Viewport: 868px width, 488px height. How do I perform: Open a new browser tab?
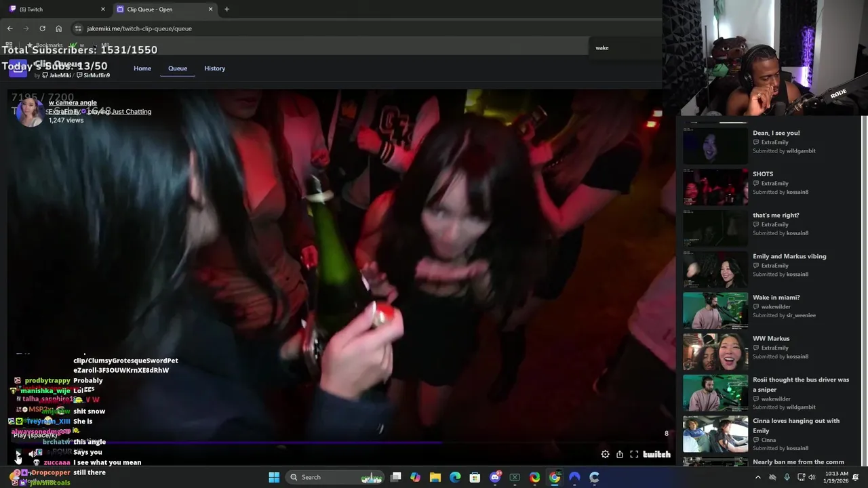pyautogui.click(x=226, y=9)
